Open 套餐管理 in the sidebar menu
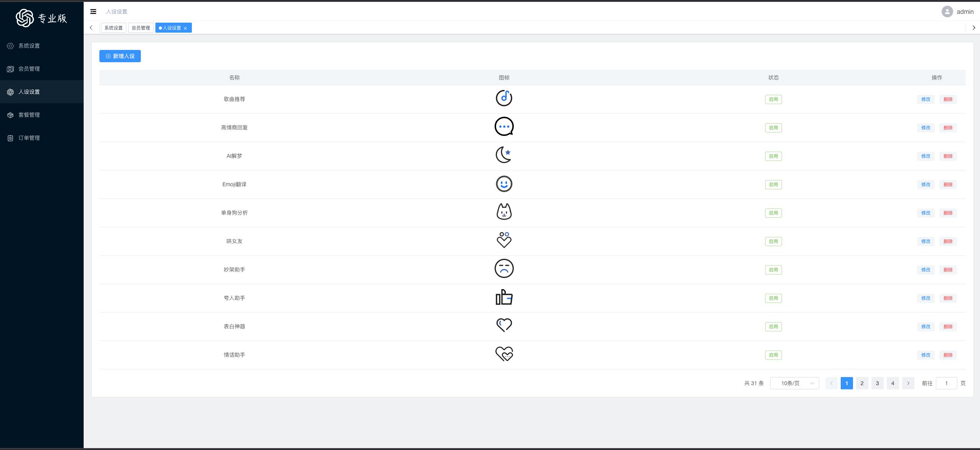 [29, 115]
